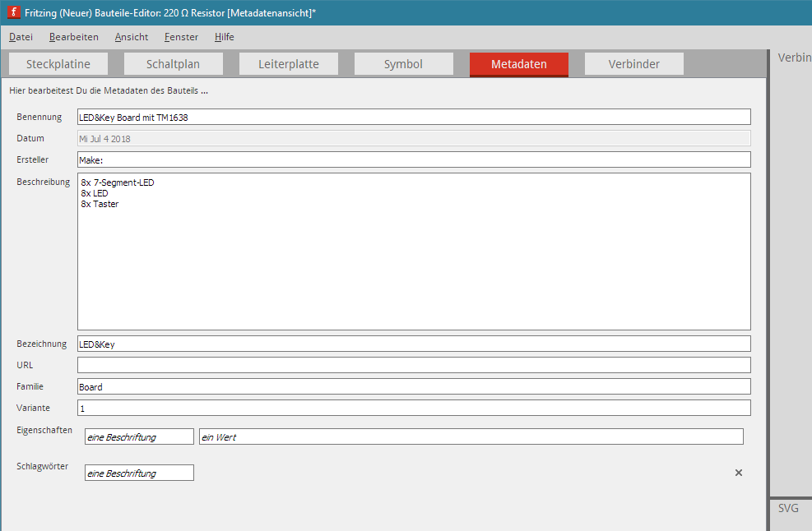812x531 pixels.
Task: Select the Metadaten tab
Action: 519,64
